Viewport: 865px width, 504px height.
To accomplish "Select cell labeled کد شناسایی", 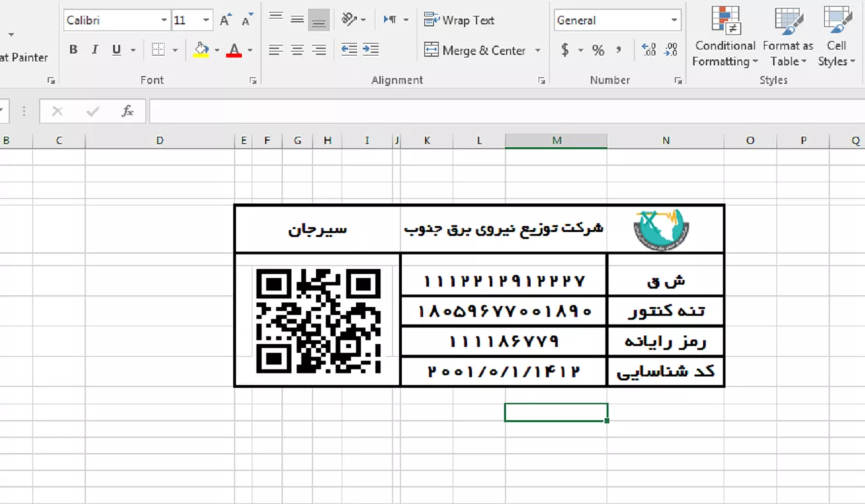I will click(x=665, y=371).
